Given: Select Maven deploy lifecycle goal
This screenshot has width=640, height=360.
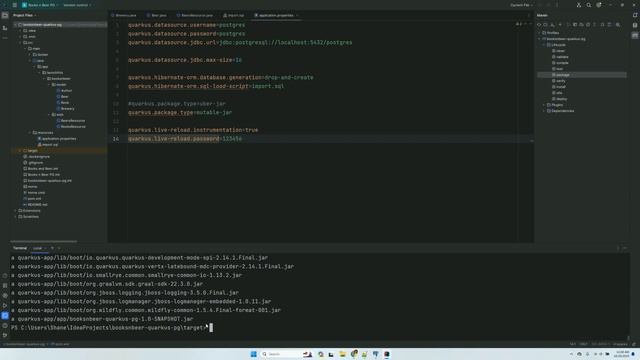Looking at the screenshot, I should pos(561,99).
